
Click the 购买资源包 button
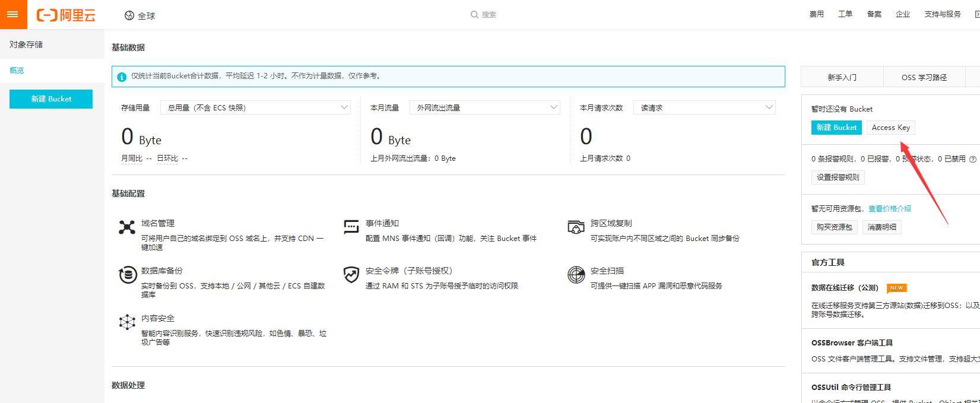(835, 227)
